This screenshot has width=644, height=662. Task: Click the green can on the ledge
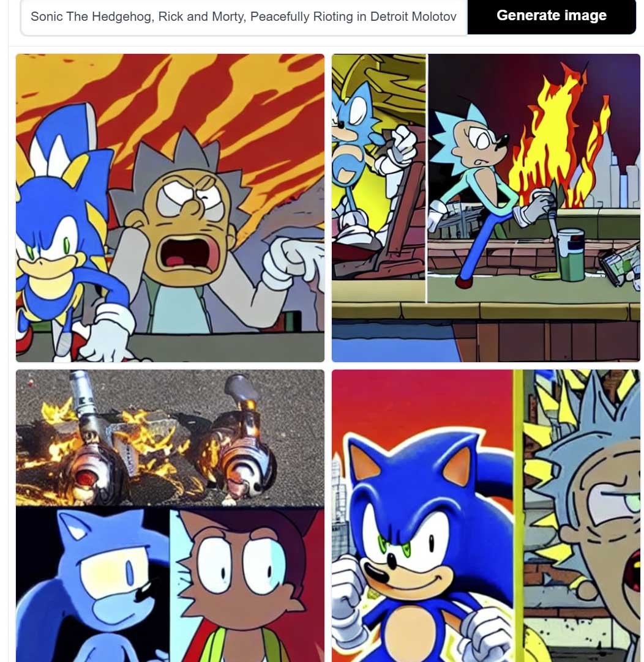(x=571, y=255)
